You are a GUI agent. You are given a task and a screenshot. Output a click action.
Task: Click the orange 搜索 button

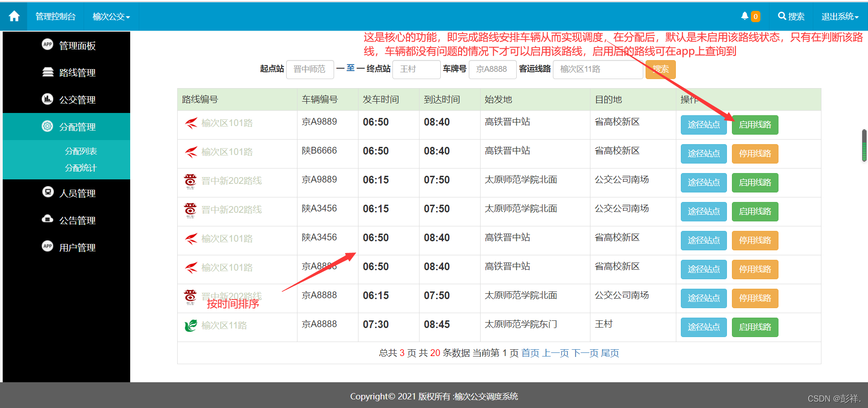coord(660,69)
